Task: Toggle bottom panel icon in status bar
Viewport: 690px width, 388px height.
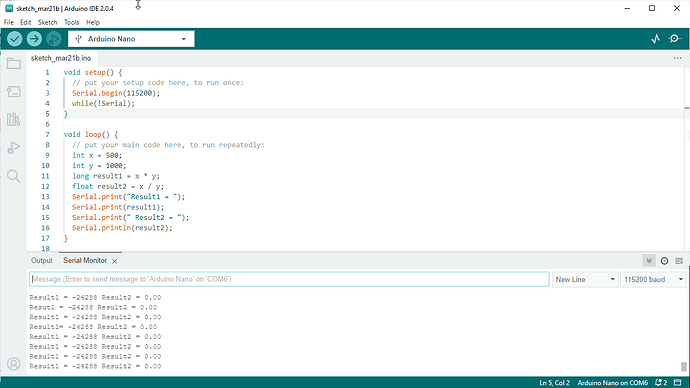Action: [x=678, y=383]
